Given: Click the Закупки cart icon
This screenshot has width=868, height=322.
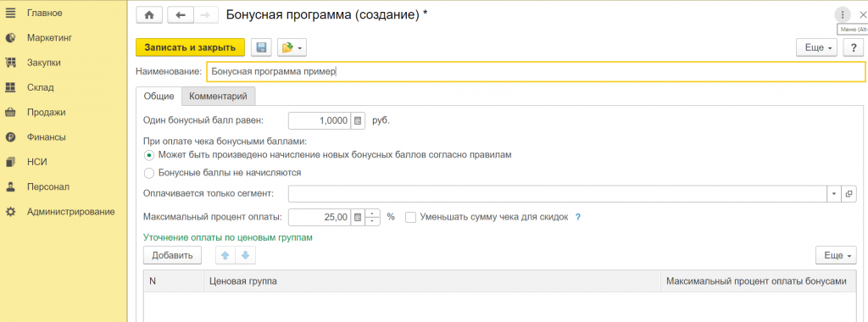Looking at the screenshot, I should coord(10,63).
